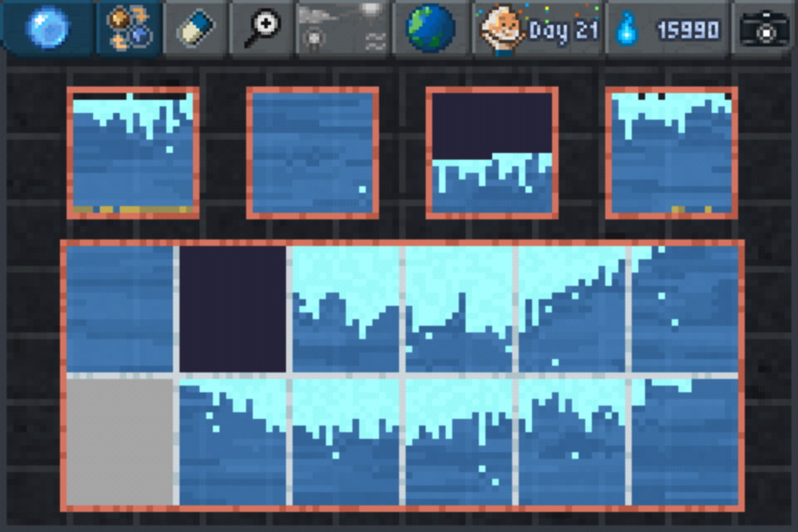Select upper-row third cell with jagged ice
The image size is (798, 532).
346,309
